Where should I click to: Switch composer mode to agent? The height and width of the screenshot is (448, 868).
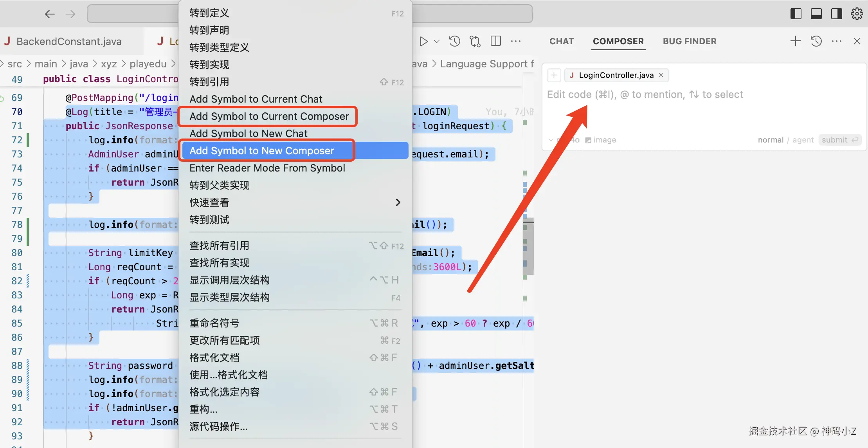click(803, 140)
